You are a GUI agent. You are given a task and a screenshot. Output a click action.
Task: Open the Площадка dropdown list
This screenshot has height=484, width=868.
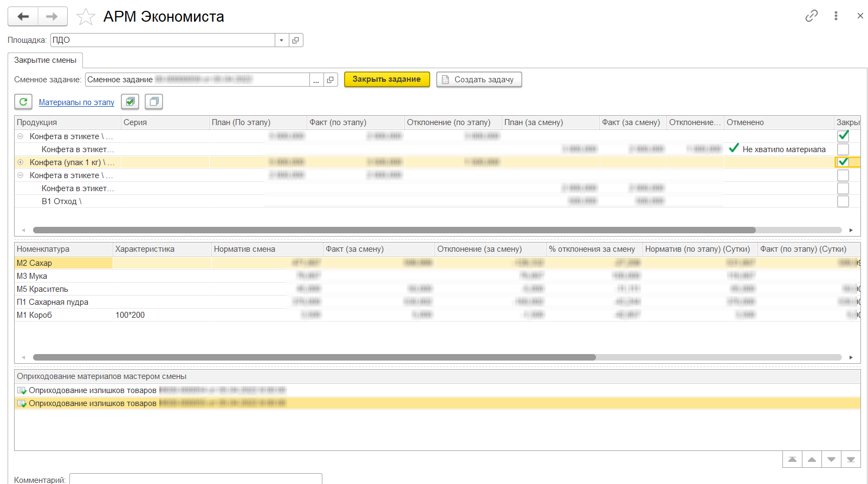[x=281, y=40]
